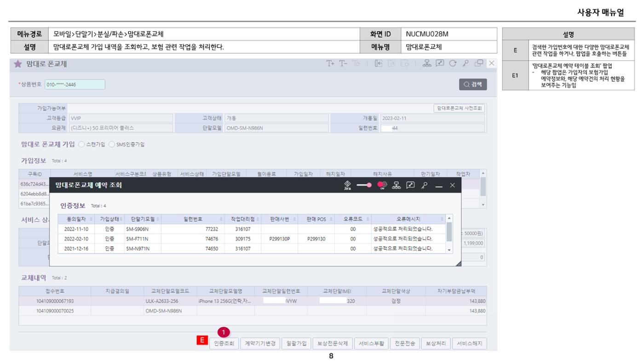This screenshot has width=644, height=362.
Task: Click the 단말모델 OMD-SM-N986N field
Action: point(276,128)
